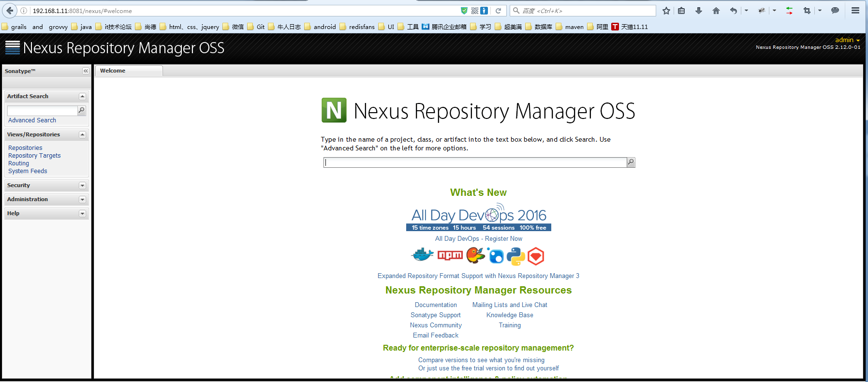Open the dropdown beside the crop icon

820,11
